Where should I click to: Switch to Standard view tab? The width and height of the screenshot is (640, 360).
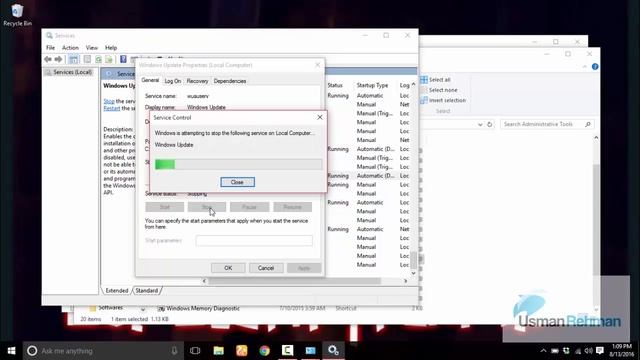pos(147,291)
